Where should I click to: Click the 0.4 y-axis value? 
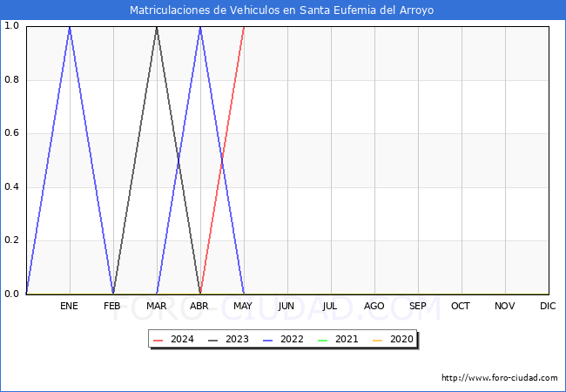(x=11, y=187)
